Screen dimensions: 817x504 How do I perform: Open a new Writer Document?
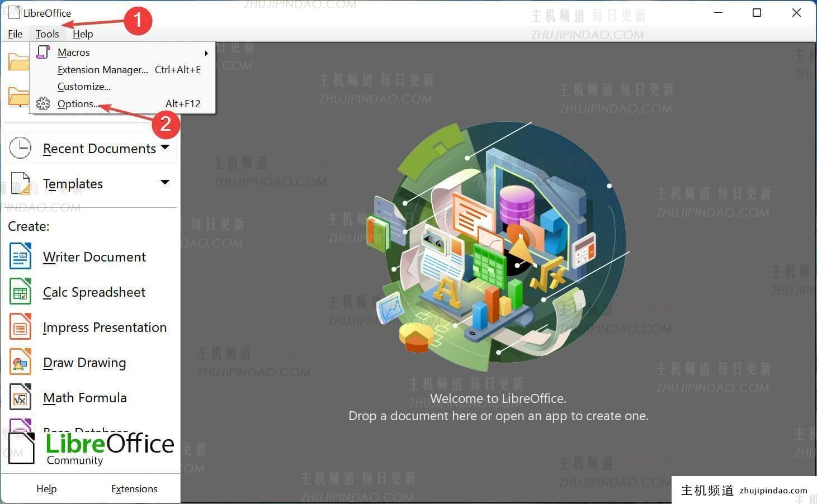click(94, 256)
